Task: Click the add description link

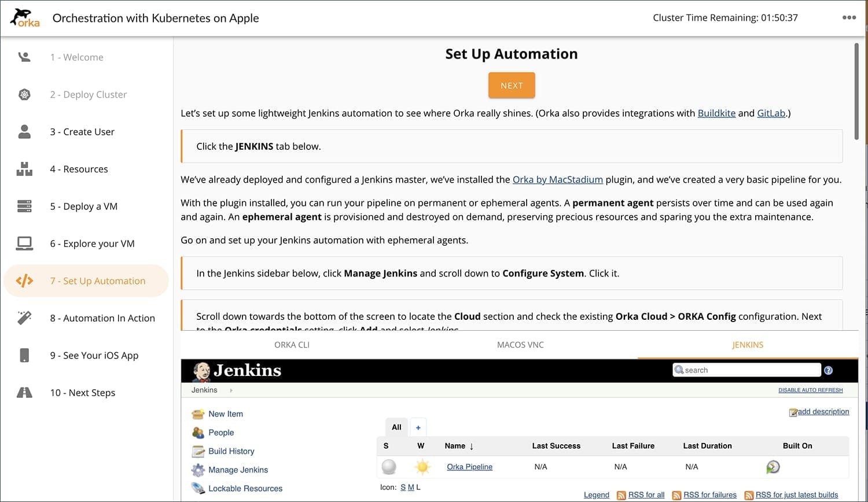Action: coord(823,412)
